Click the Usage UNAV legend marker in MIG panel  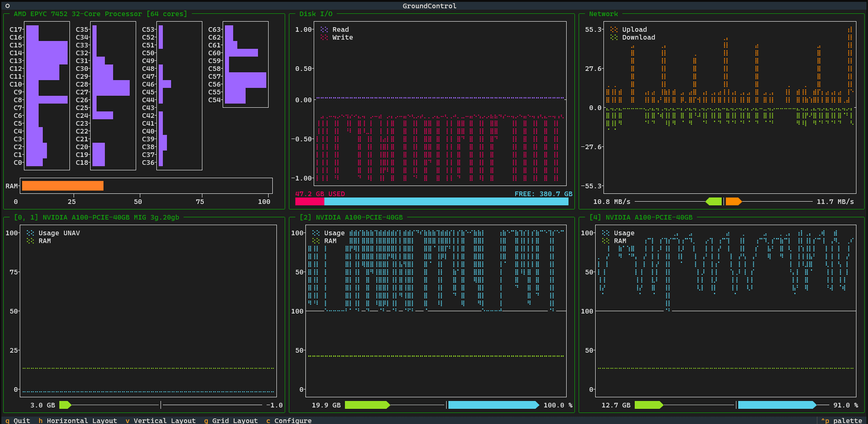coord(30,233)
